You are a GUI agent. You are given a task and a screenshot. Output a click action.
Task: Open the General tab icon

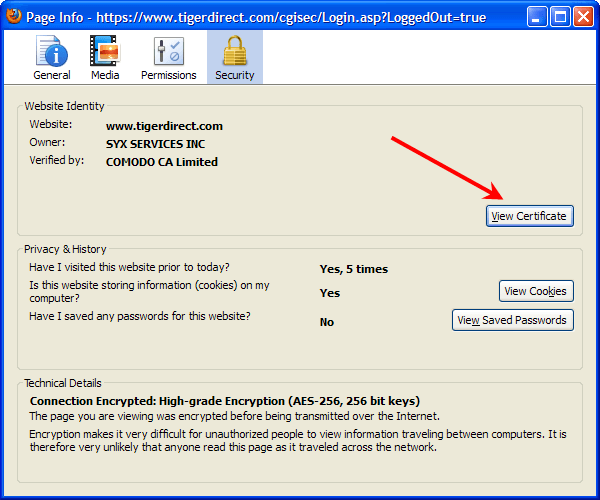[52, 51]
